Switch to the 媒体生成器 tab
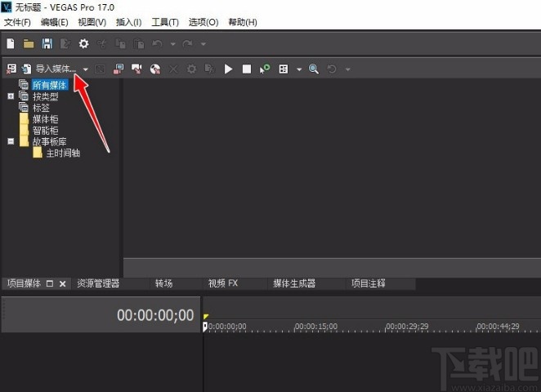This screenshot has height=392, width=541. coord(294,283)
